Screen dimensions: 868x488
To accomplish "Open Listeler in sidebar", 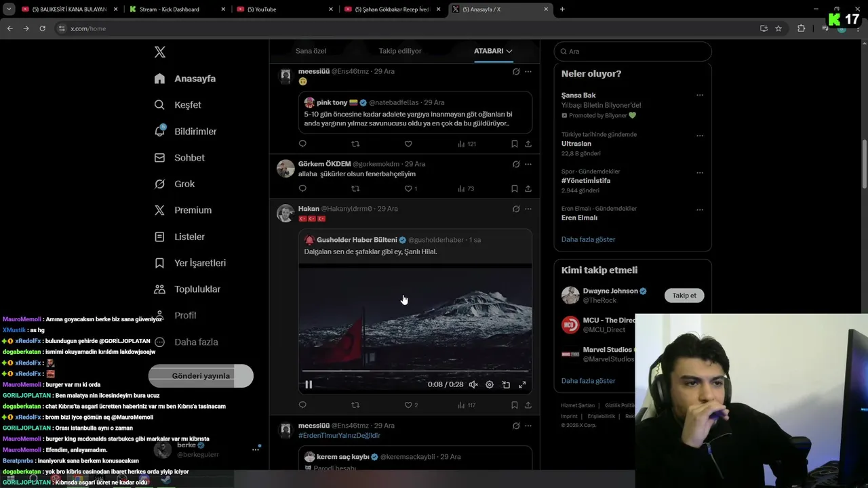I will (179, 237).
